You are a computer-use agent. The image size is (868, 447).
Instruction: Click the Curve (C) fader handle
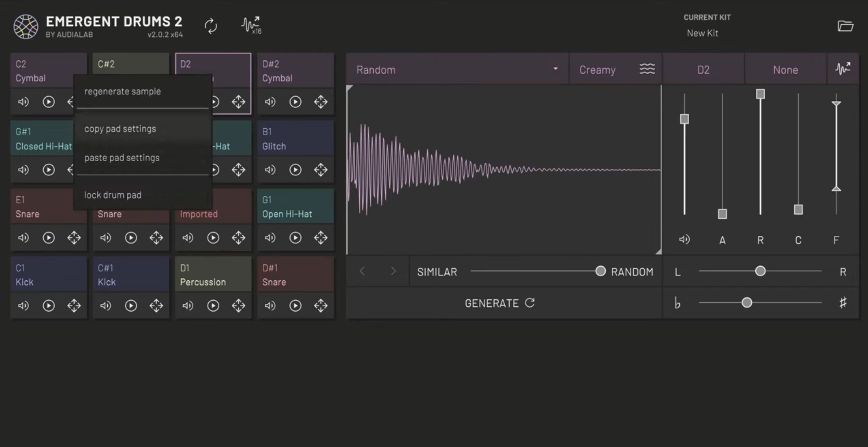[798, 209]
